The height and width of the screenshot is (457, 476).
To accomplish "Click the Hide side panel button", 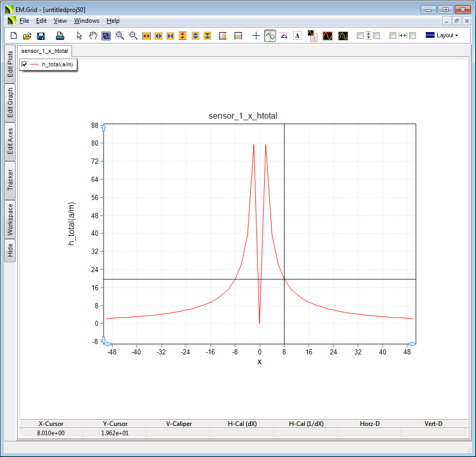I will pyautogui.click(x=10, y=251).
